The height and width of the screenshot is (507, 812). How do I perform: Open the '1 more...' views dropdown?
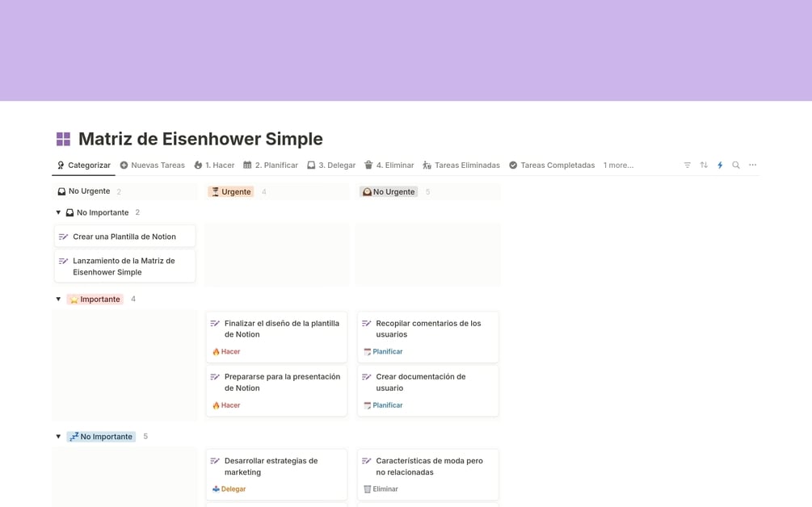[x=618, y=165]
